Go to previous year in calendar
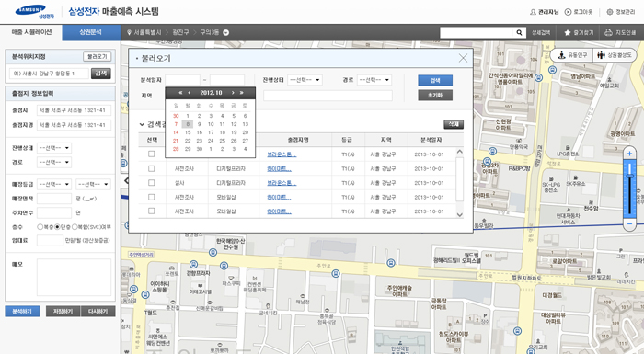This screenshot has width=644, height=354. point(180,93)
